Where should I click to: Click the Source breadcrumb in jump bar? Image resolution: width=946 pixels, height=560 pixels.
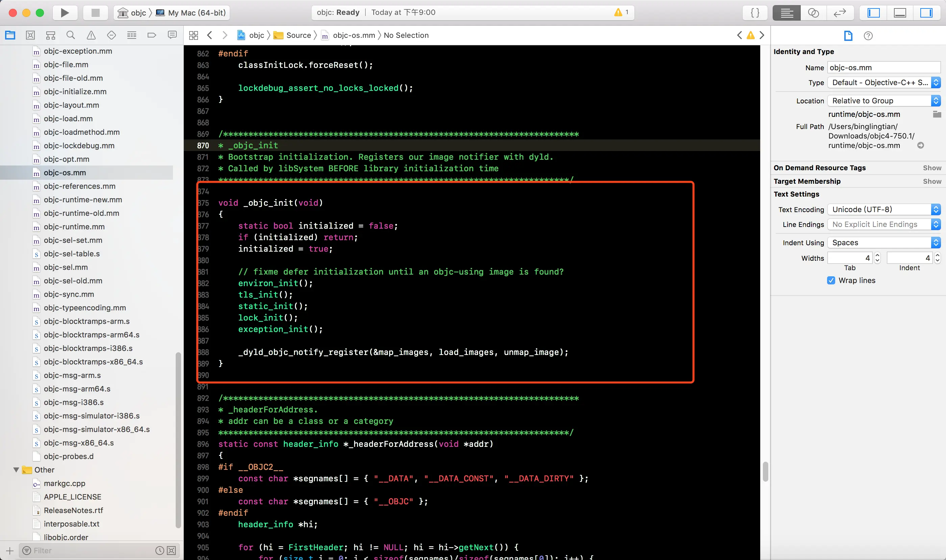point(298,35)
